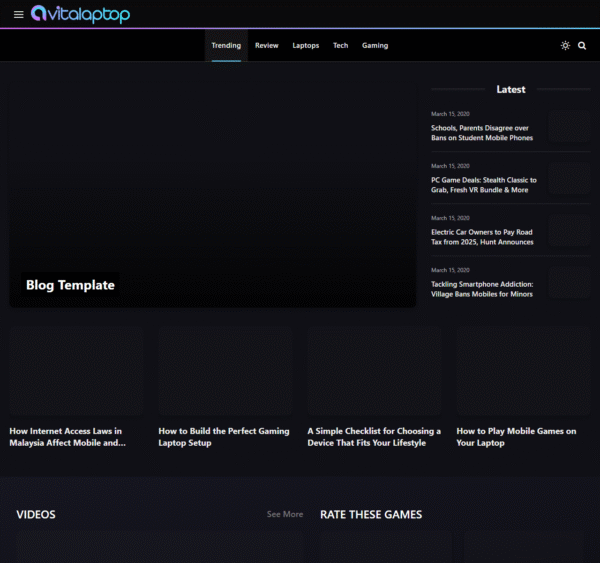Click See More next to Videos
This screenshot has height=563, width=600.
285,514
